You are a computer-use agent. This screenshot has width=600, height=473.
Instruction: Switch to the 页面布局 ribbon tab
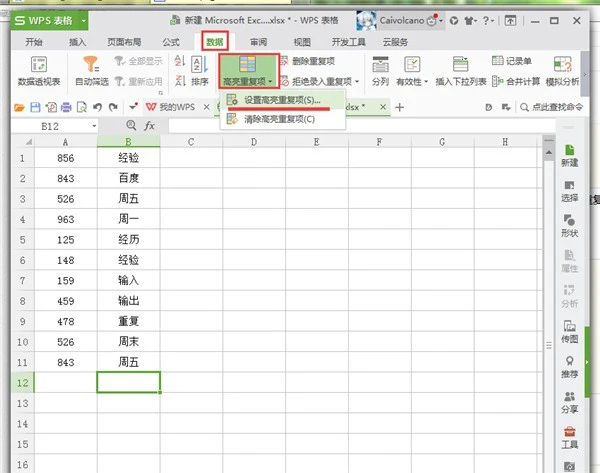coord(122,42)
